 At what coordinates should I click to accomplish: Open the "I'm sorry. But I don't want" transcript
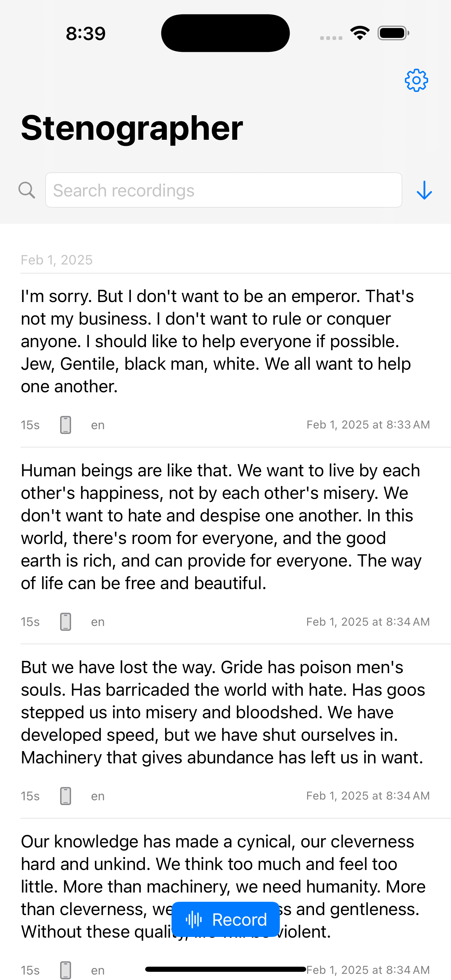point(217,341)
